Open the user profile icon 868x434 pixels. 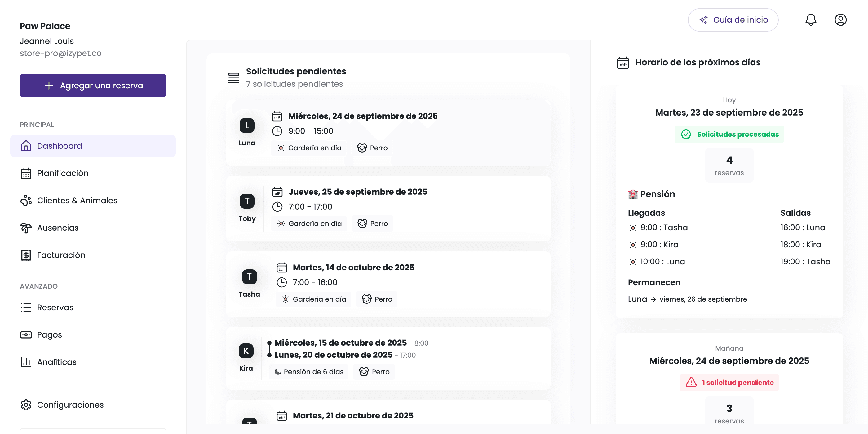pyautogui.click(x=840, y=20)
